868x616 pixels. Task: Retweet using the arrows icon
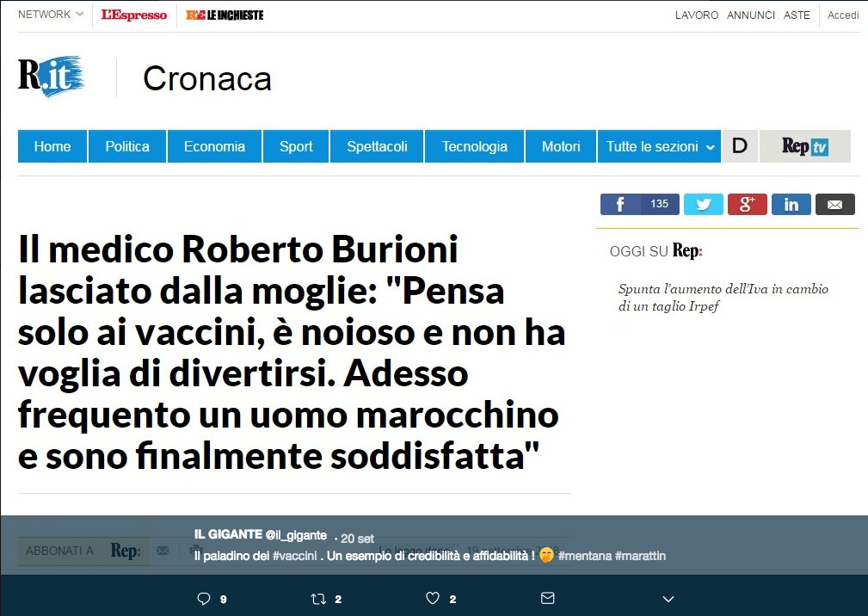coord(318,598)
